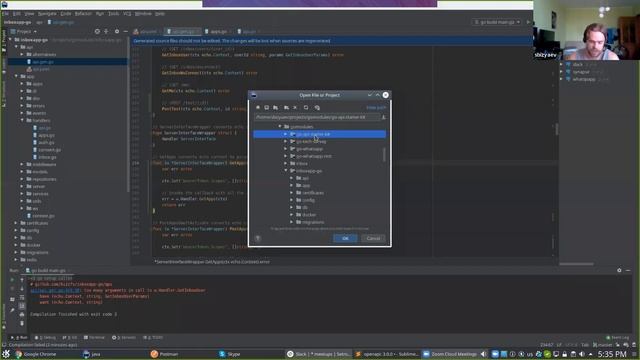Screen dimensions: 640x360
Task: Open the Event Log in status bar
Action: [618, 338]
